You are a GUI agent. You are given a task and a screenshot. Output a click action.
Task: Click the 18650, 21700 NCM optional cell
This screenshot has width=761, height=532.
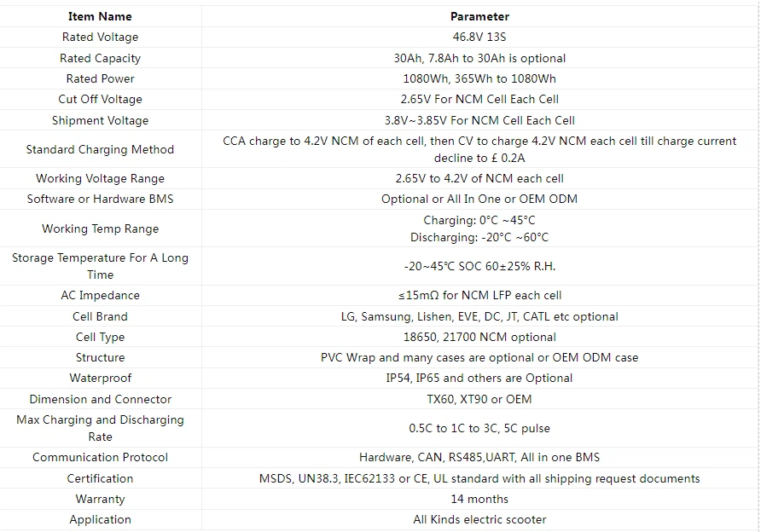479,337
